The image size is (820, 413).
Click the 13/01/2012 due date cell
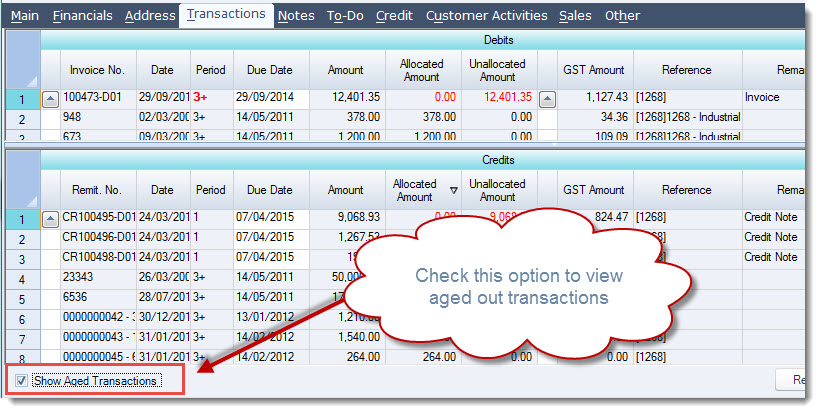(271, 317)
